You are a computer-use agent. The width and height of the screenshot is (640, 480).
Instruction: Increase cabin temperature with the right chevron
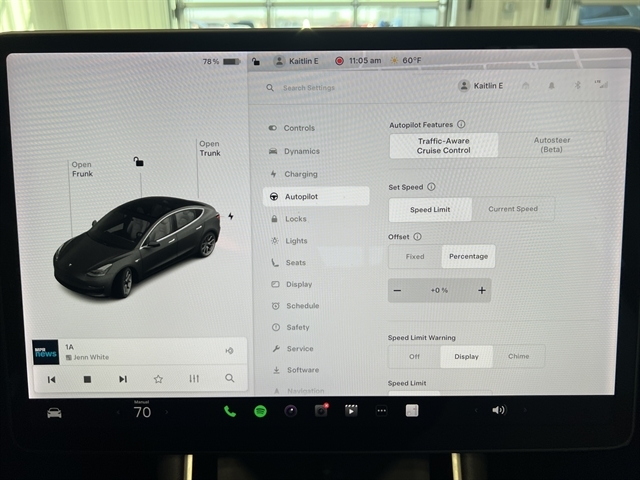click(x=167, y=412)
